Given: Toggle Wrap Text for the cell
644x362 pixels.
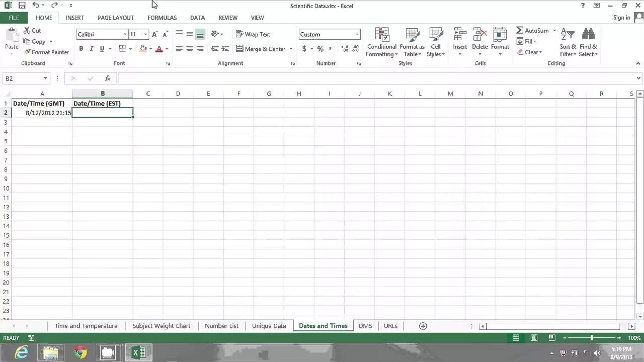Looking at the screenshot, I should [253, 34].
